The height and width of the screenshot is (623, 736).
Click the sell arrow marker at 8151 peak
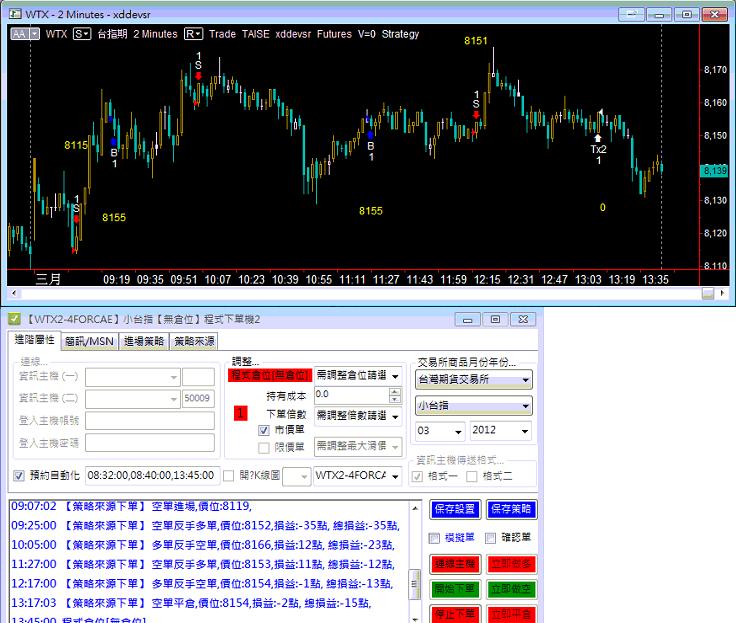tap(476, 115)
